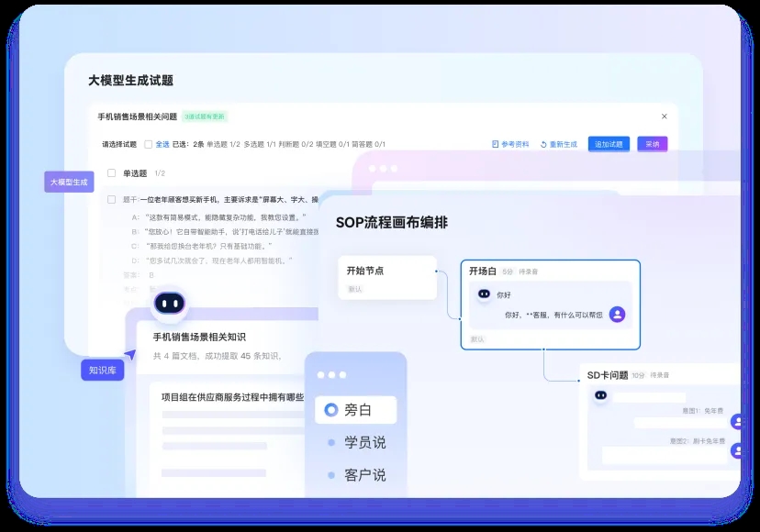Click the large robot avatar above knowledge card
The image size is (760, 532).
(x=168, y=304)
